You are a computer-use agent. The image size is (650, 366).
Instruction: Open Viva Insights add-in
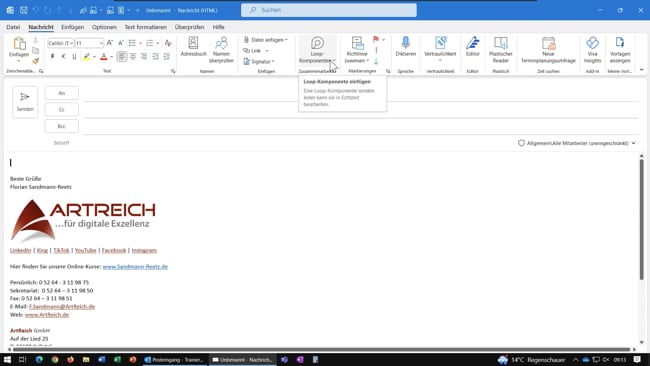point(592,50)
